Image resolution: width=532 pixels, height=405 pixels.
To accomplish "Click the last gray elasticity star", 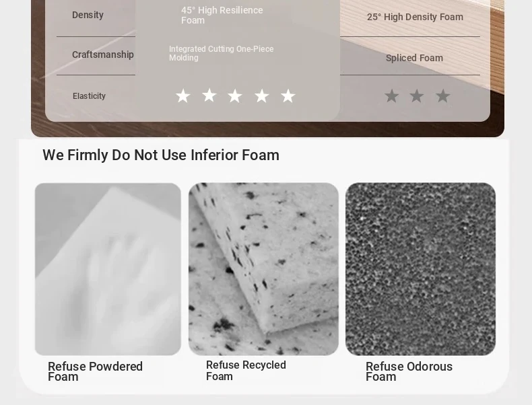I will coord(442,96).
